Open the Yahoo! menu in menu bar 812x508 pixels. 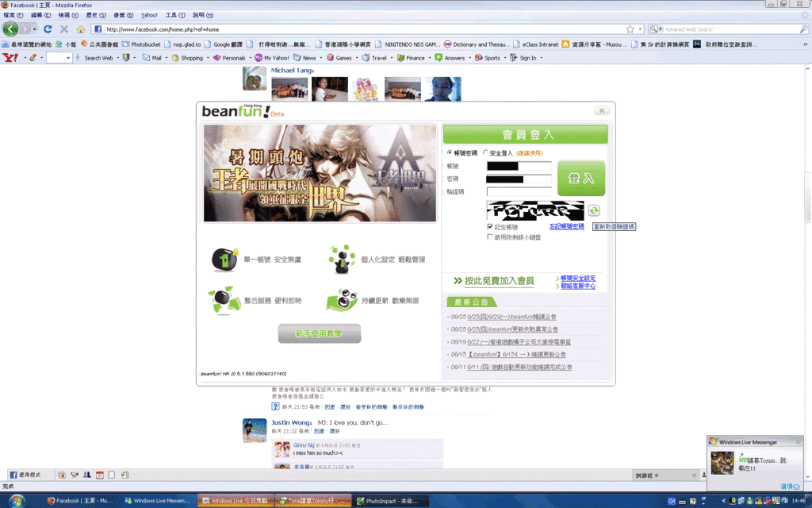[149, 15]
